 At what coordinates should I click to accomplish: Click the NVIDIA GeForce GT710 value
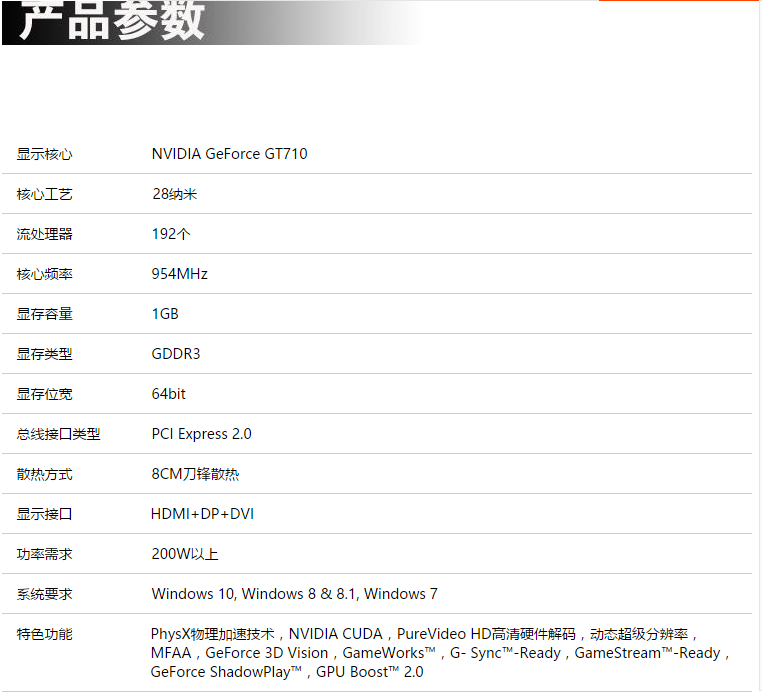point(229,154)
